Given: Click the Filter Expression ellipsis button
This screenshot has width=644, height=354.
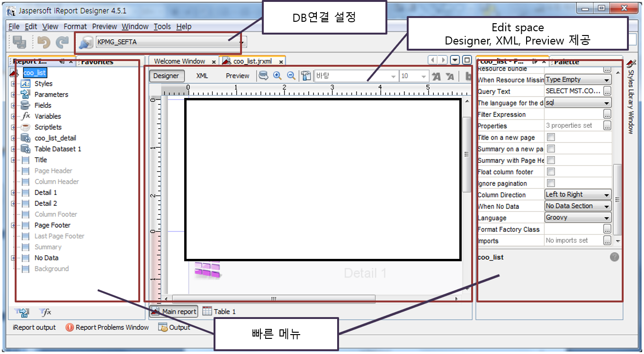Looking at the screenshot, I should pos(607,114).
